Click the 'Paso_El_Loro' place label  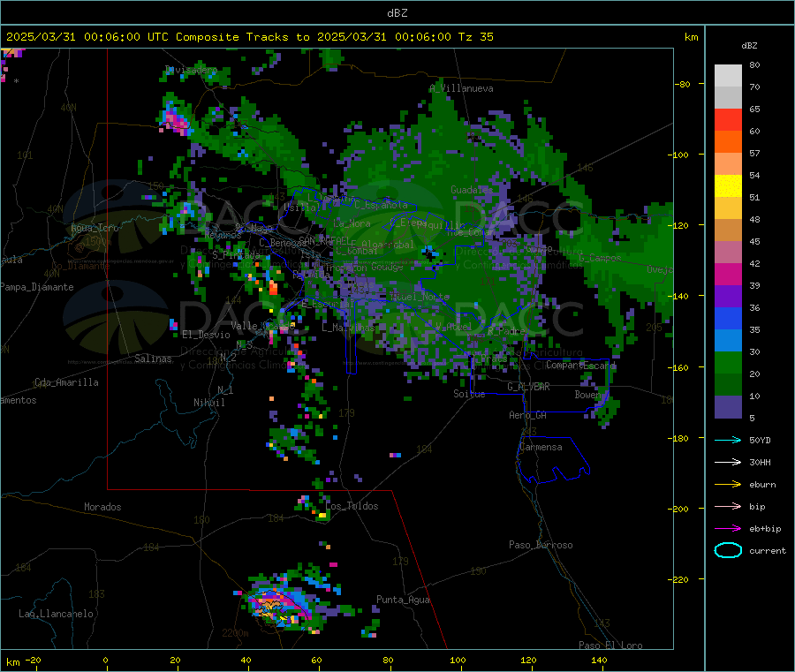coord(610,646)
